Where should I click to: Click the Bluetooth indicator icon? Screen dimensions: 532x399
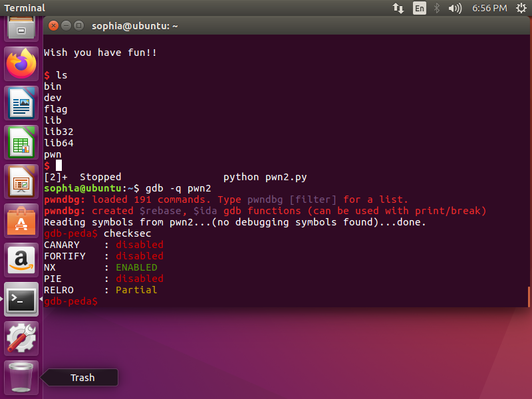click(x=437, y=8)
